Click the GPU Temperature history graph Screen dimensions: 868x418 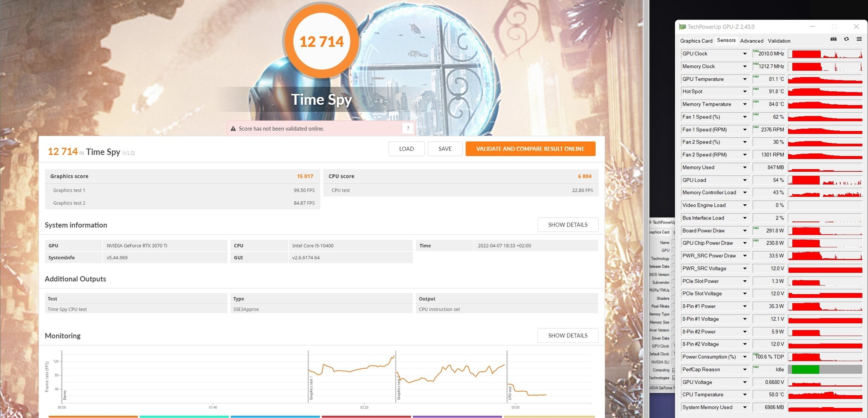pos(825,79)
